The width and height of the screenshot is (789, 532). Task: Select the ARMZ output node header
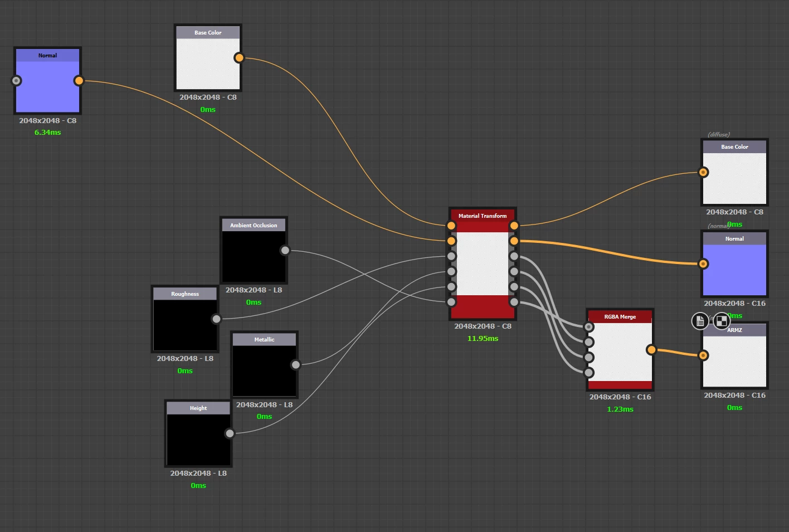pyautogui.click(x=734, y=330)
